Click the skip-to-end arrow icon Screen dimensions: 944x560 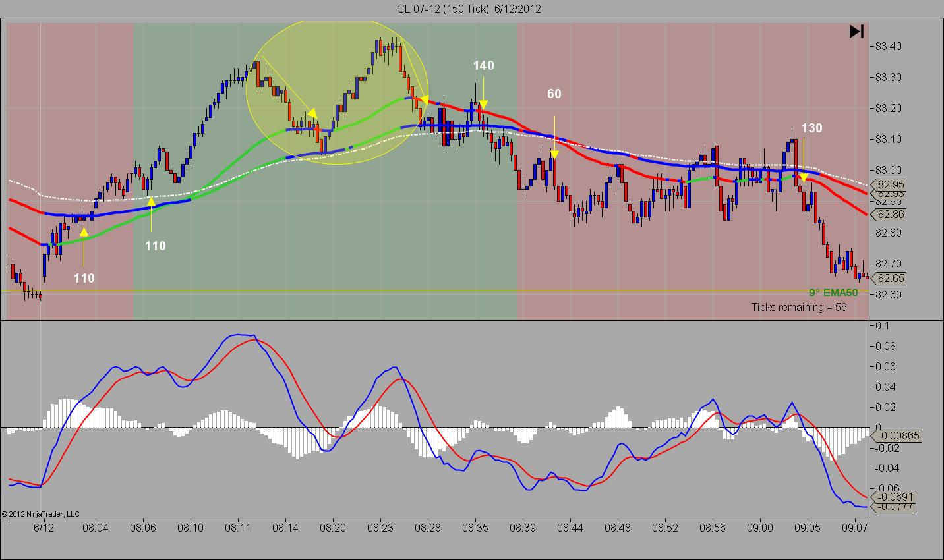(856, 31)
